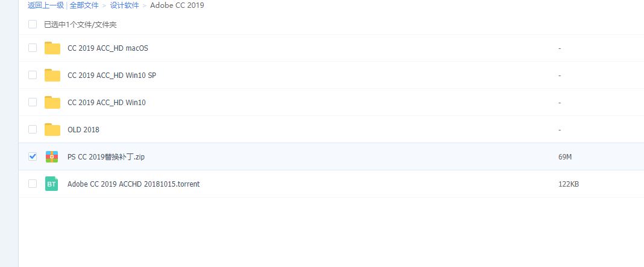Open the CC 2019 ACC_HD Win10 folder name
This screenshot has height=267, width=644.
pos(106,103)
